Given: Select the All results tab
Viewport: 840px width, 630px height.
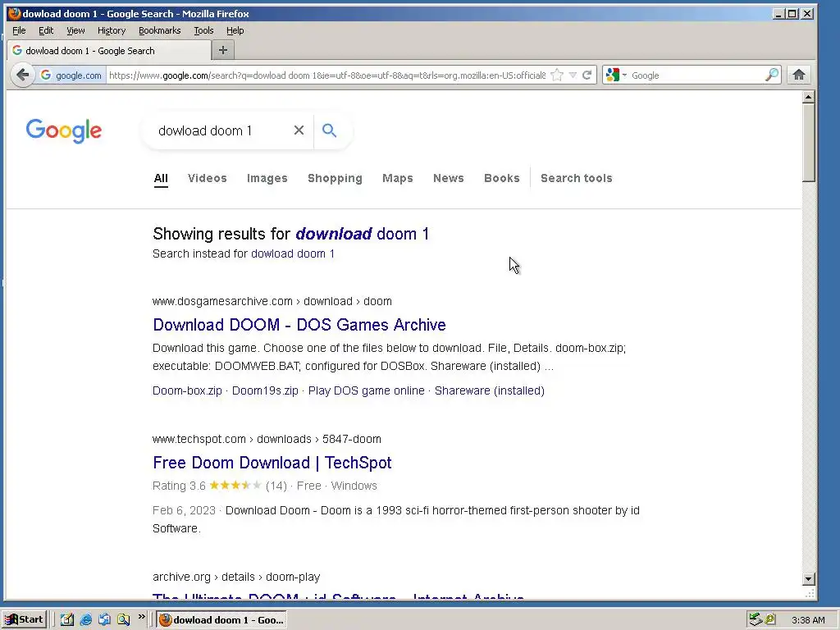Looking at the screenshot, I should 161,178.
